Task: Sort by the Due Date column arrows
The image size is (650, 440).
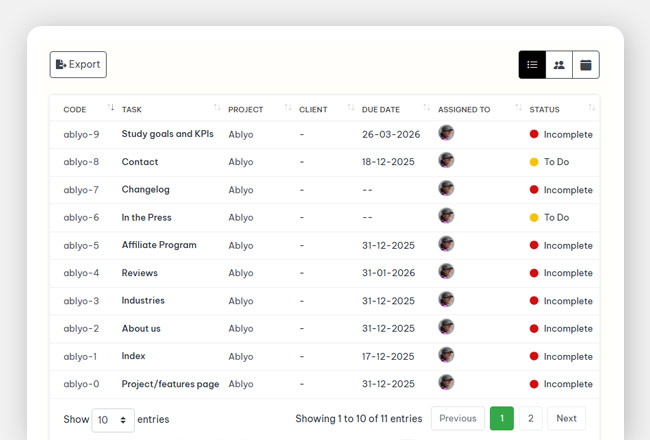Action: click(427, 108)
